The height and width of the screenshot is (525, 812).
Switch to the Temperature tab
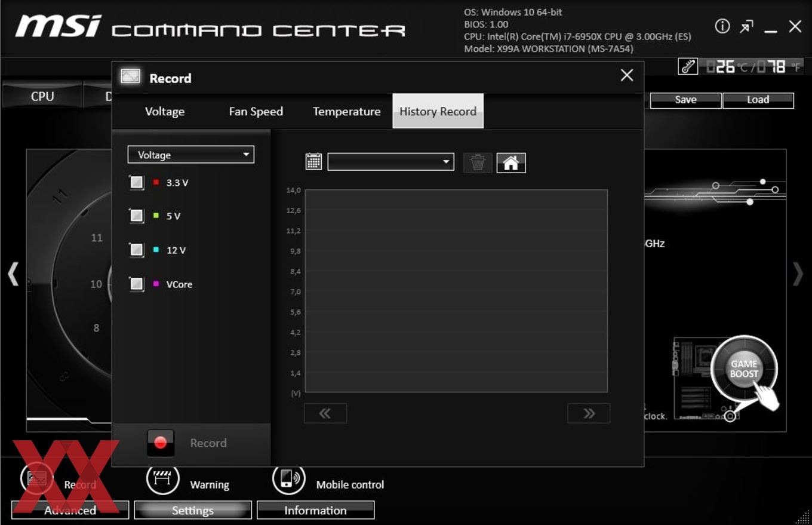pos(347,111)
